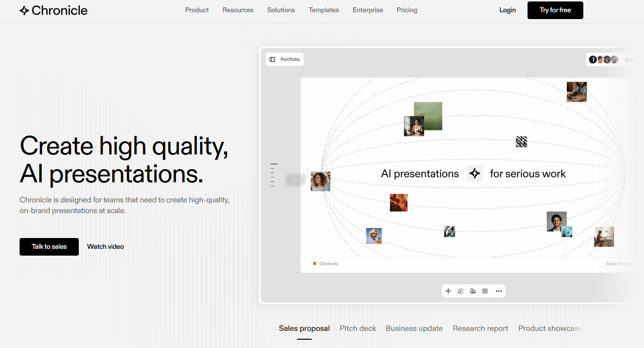
Task: Click the Try for free button
Action: pos(555,10)
